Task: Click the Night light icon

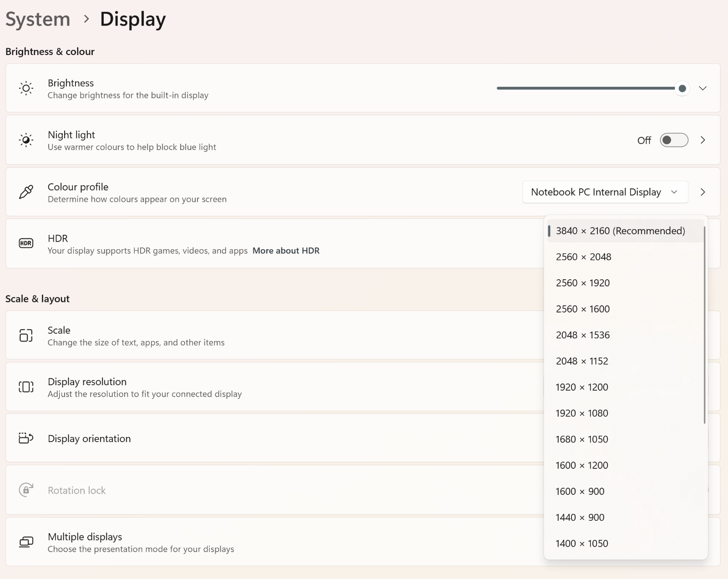Action: click(x=26, y=140)
